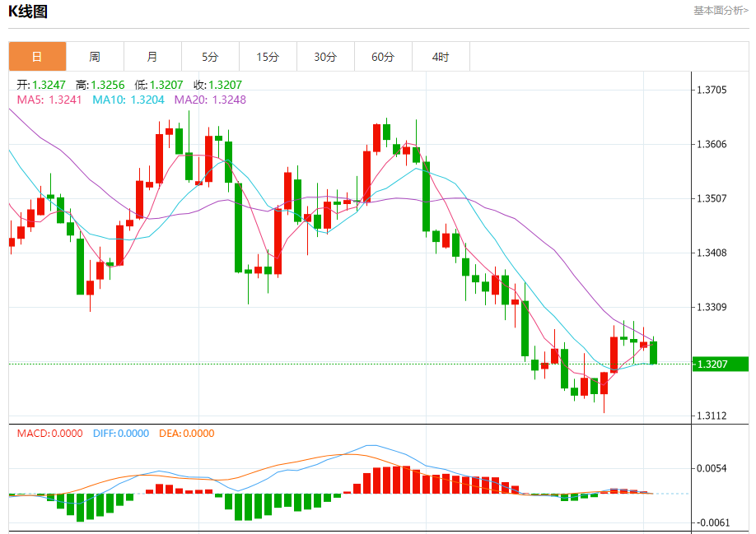
Task: Click the MACD:0.0000 label
Action: click(49, 434)
